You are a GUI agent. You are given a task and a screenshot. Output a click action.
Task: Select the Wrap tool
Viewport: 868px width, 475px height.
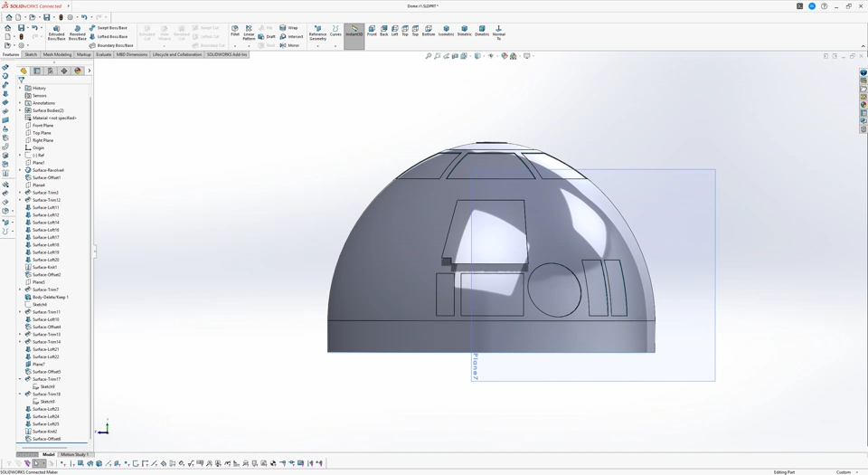pyautogui.click(x=288, y=28)
